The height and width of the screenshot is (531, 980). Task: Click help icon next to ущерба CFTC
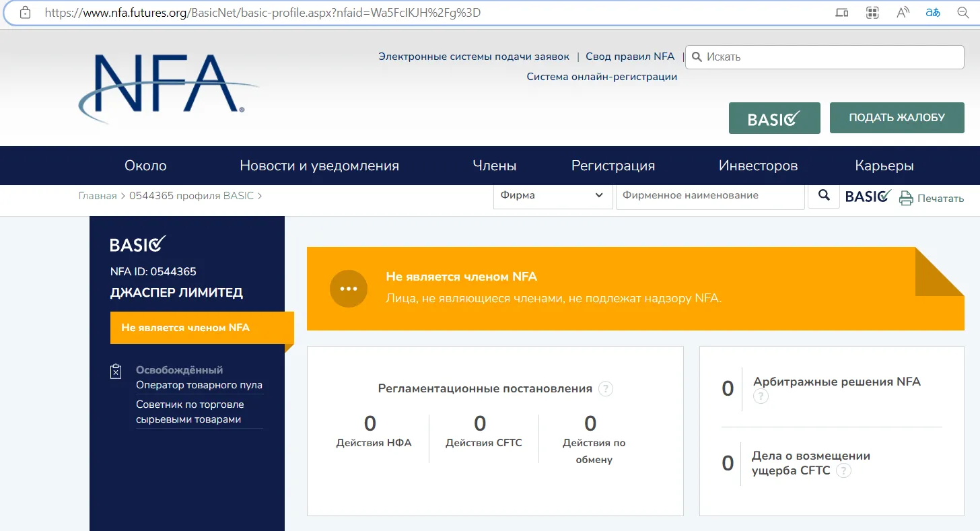click(843, 470)
